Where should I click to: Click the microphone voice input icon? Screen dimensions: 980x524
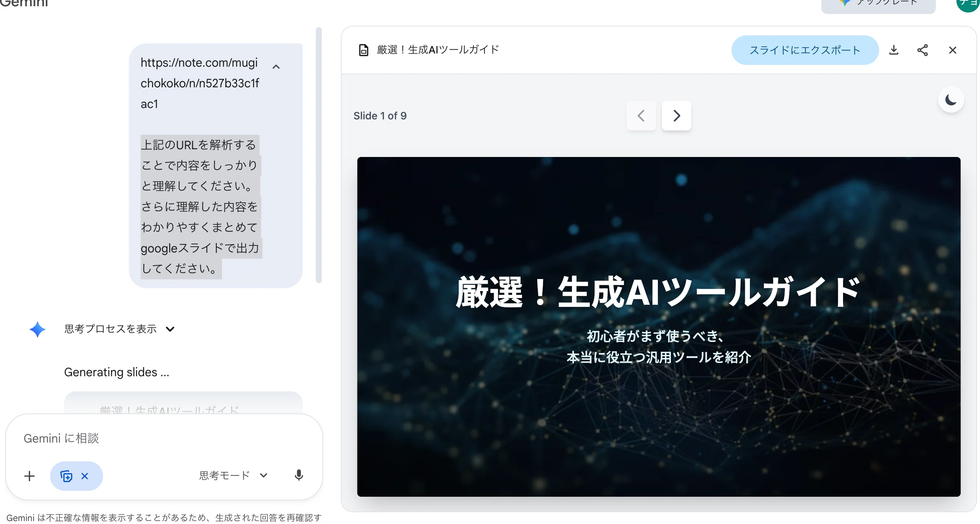(x=299, y=475)
